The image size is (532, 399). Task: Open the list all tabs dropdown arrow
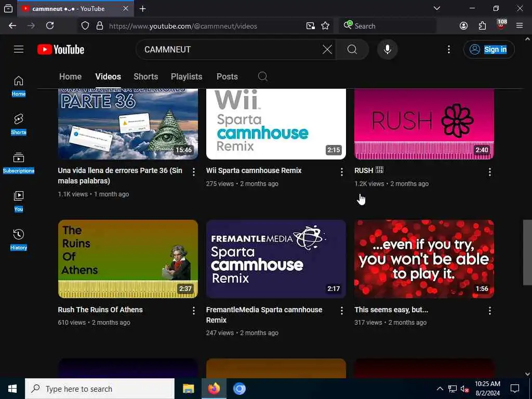[437, 8]
